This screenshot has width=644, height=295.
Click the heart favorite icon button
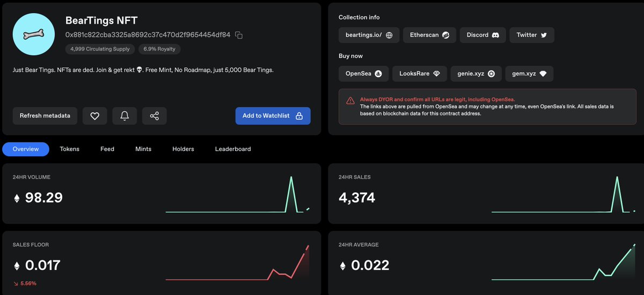[x=95, y=116]
